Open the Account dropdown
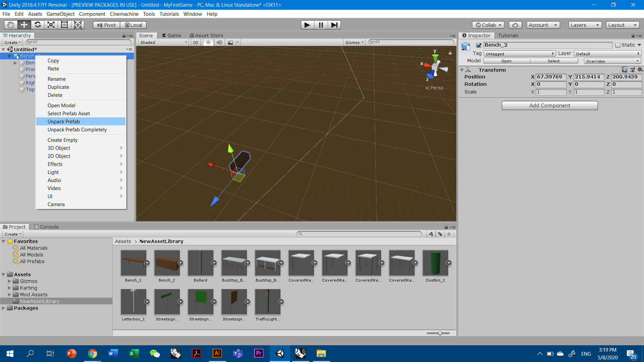 click(543, 25)
